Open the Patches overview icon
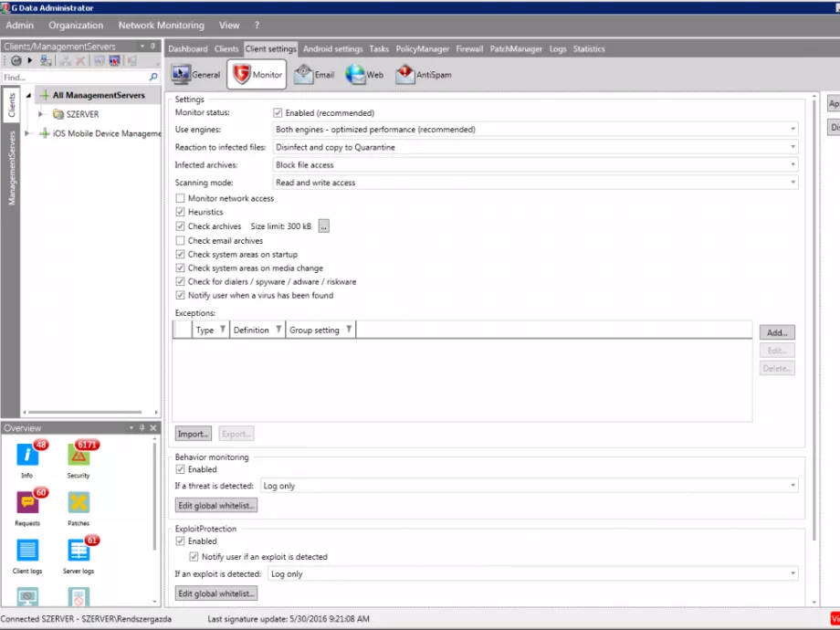 click(x=79, y=503)
